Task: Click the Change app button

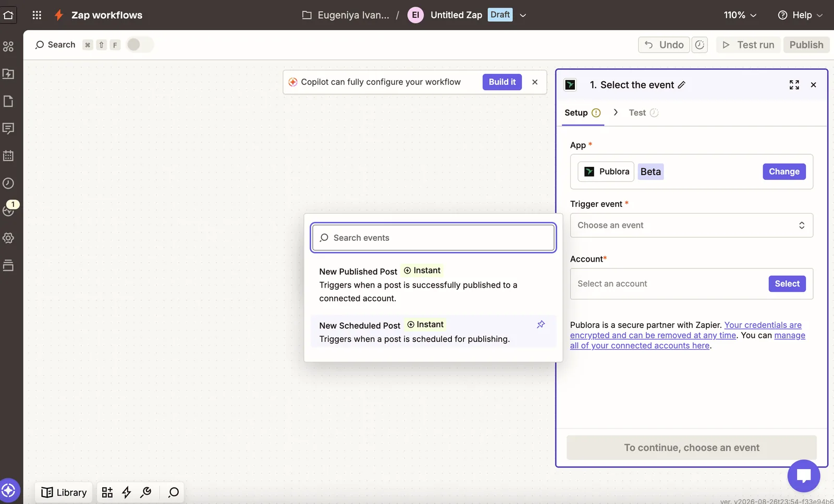Action: click(x=784, y=171)
